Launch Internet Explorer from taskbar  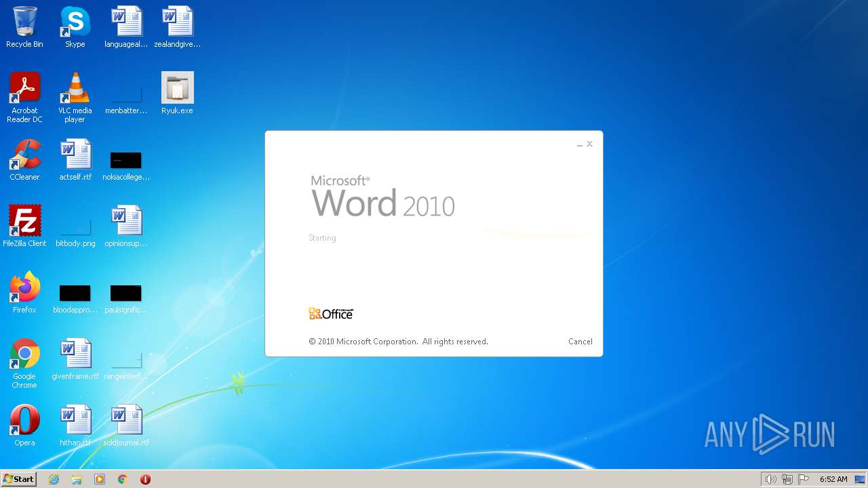[x=54, y=479]
